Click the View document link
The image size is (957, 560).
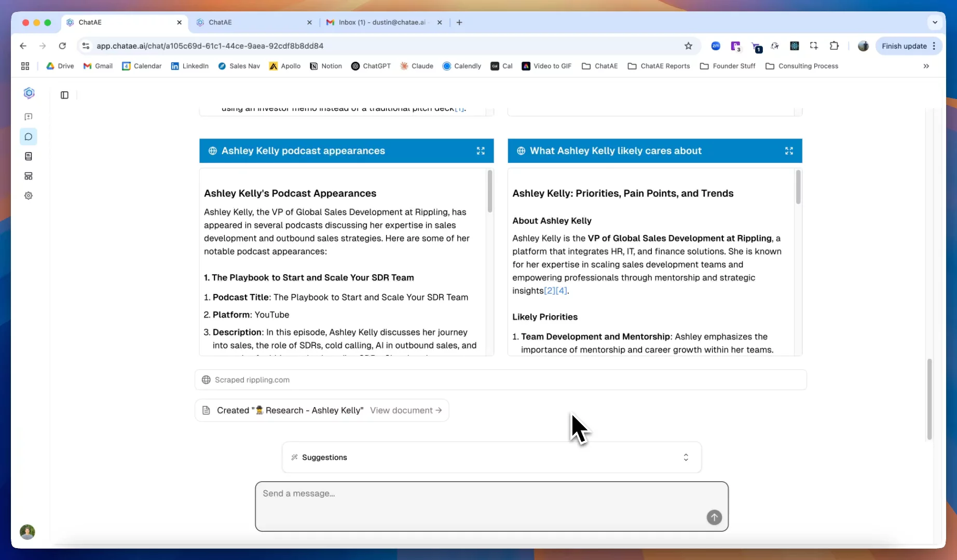[405, 411]
